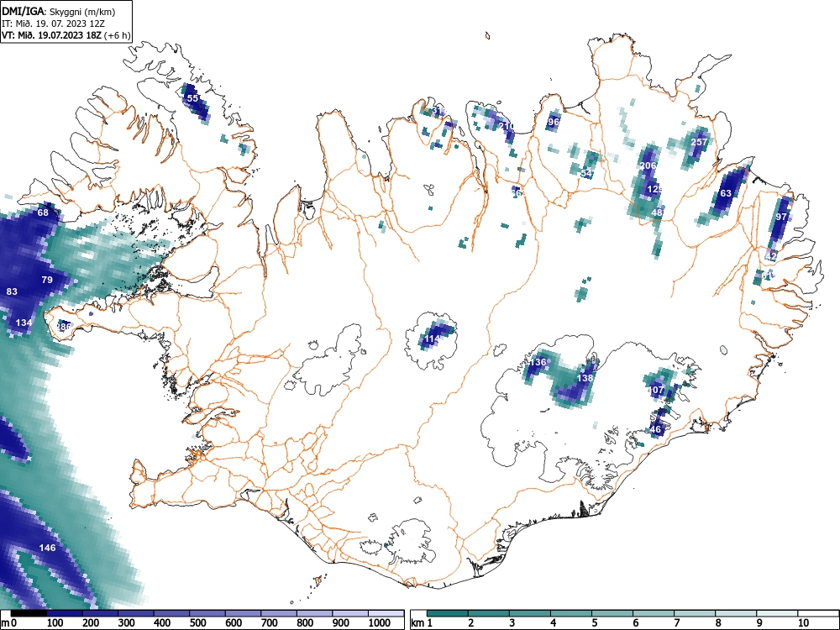Click the 900 tick label on the metre legend
The width and height of the screenshot is (840, 630).
[341, 623]
